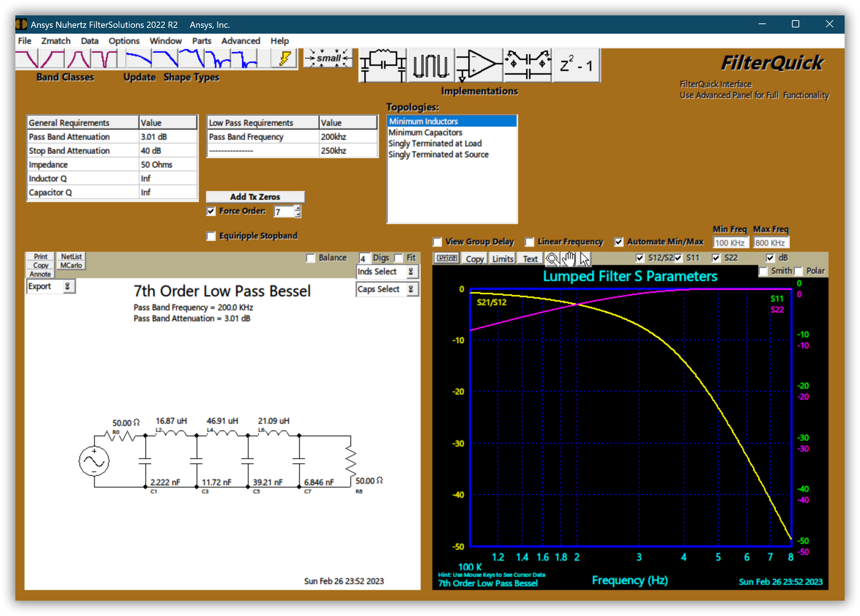Open the Help menu
Screen dimensions: 860x616
click(x=279, y=41)
